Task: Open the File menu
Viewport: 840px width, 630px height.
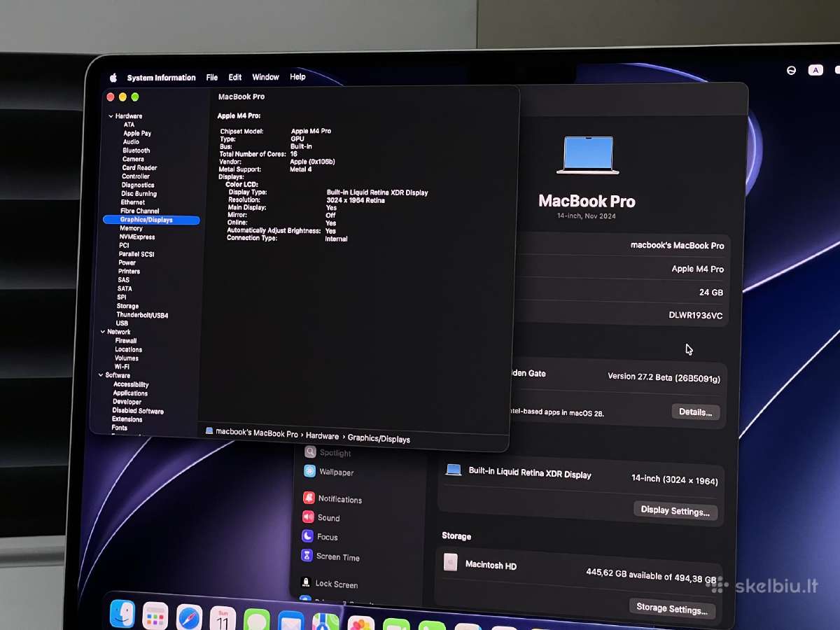Action: (212, 78)
